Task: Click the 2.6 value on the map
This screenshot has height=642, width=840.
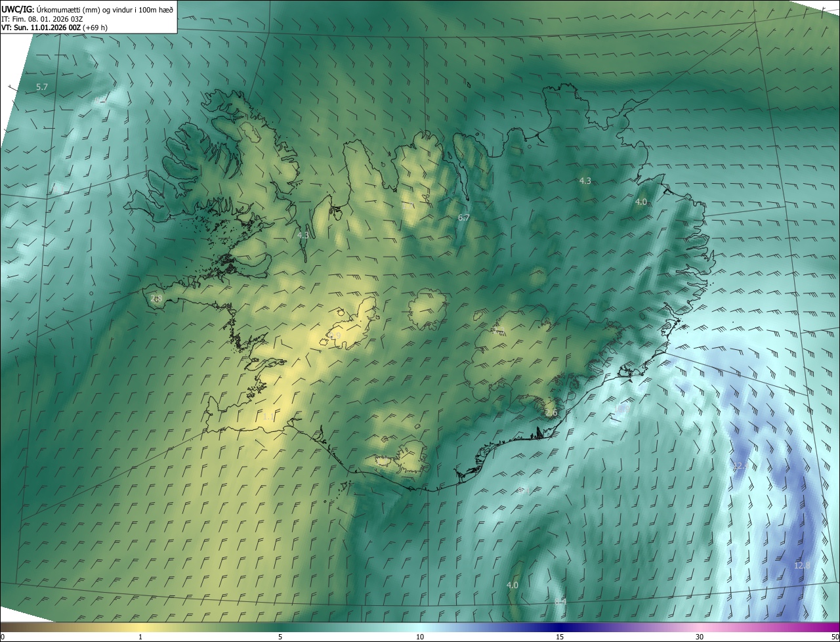Action: [x=551, y=413]
